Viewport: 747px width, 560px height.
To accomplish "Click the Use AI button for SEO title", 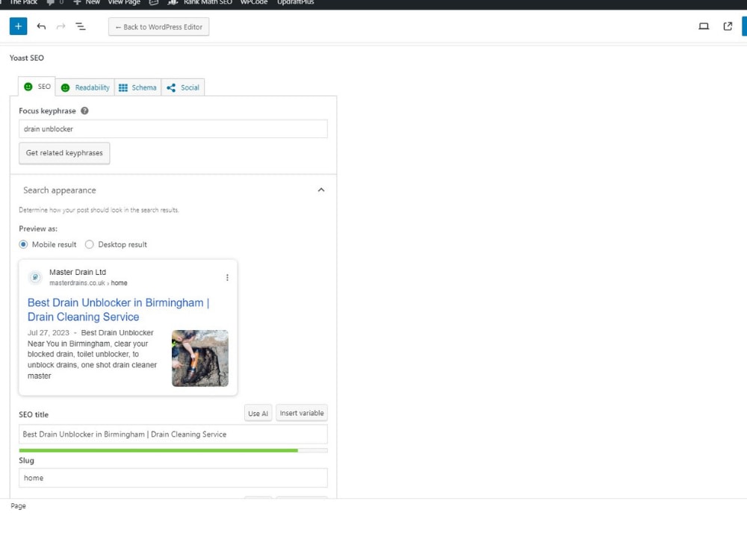I will click(x=258, y=414).
